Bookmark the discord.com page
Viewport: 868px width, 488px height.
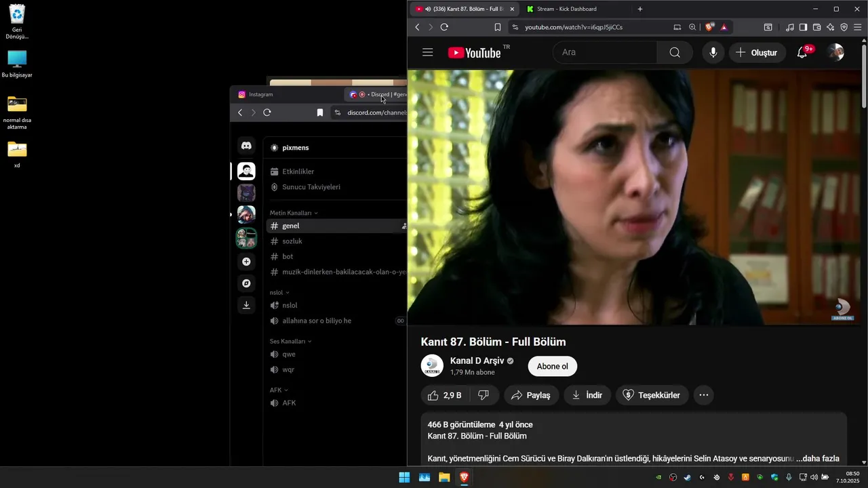click(320, 113)
